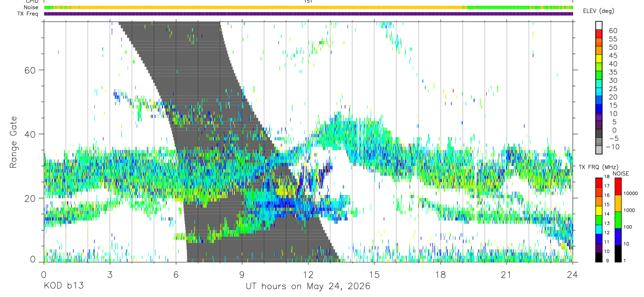The height and width of the screenshot is (297, 644).
Task: Pick the dark gray swatch between 0 and −5 on ELEV colorbar
Action: pos(599,133)
